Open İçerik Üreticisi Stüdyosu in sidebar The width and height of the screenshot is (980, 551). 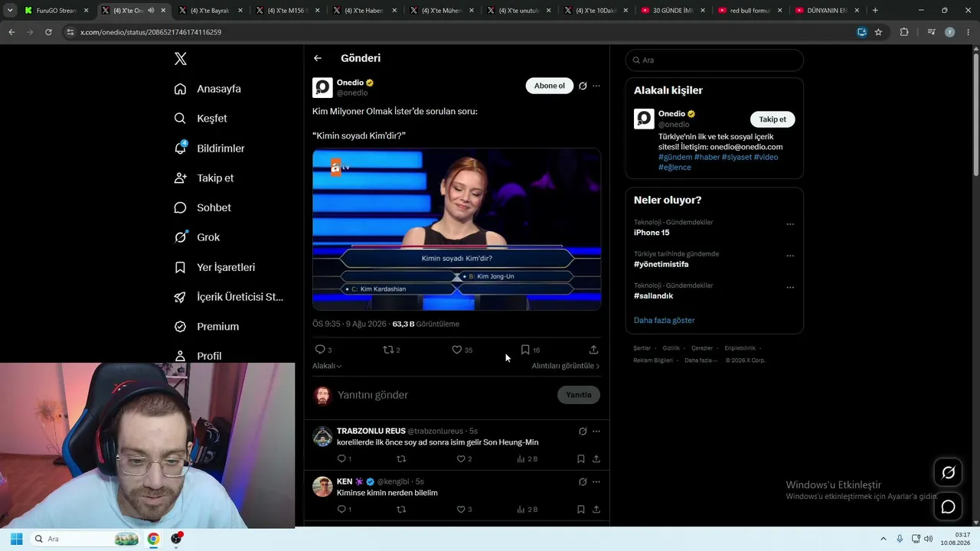point(229,297)
